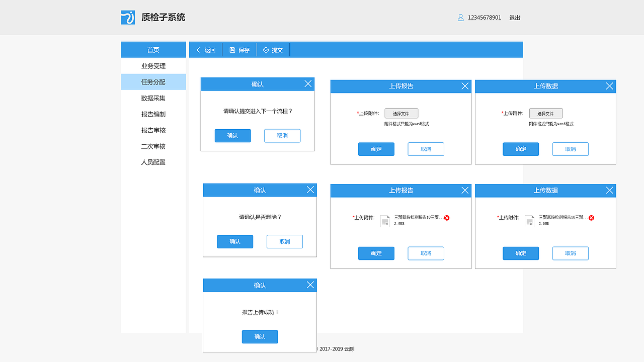Click the Word file icon in 上传报告 dialog
The width and height of the screenshot is (644, 362).
click(x=385, y=221)
